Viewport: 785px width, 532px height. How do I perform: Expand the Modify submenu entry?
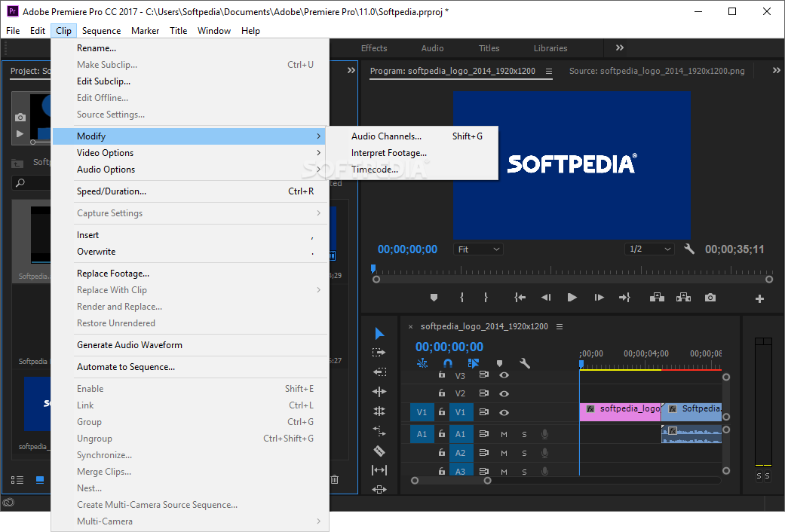pos(190,136)
